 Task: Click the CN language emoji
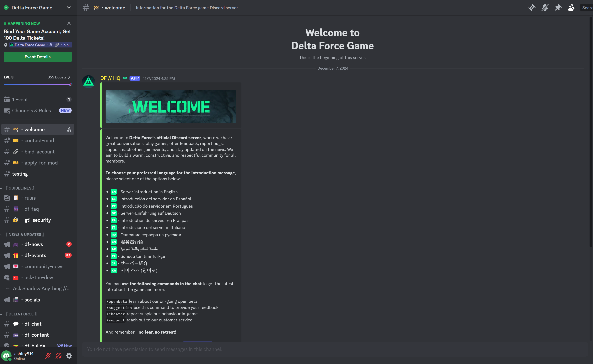tap(114, 242)
